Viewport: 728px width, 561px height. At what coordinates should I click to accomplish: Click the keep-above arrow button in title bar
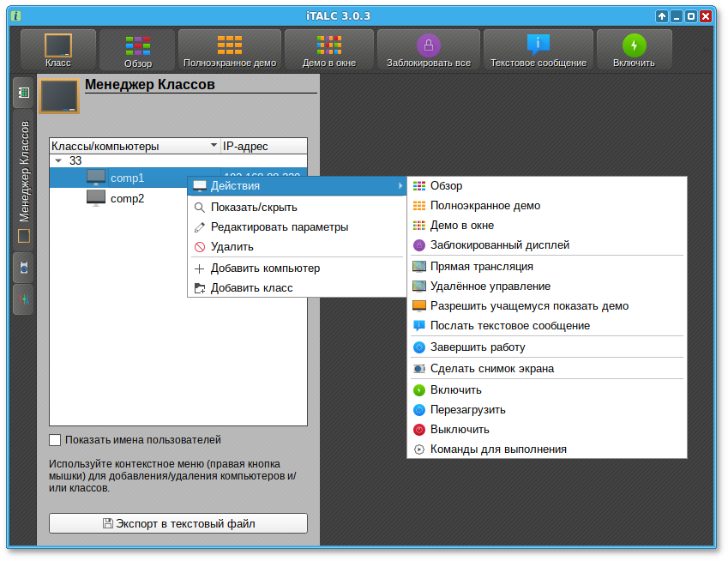[x=662, y=16]
